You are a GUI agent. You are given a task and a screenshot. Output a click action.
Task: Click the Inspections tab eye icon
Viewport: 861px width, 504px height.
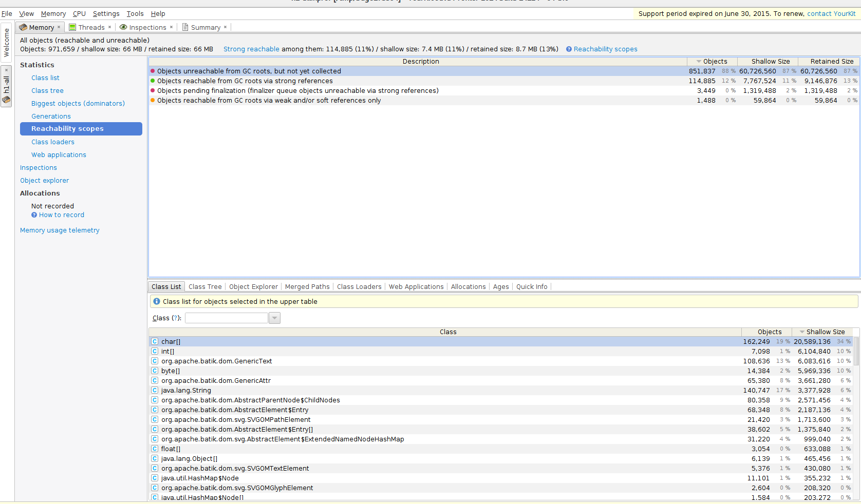click(x=123, y=27)
